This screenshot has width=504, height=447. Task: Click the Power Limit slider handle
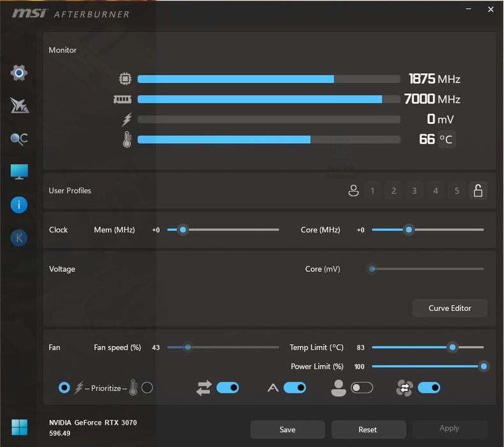484,367
